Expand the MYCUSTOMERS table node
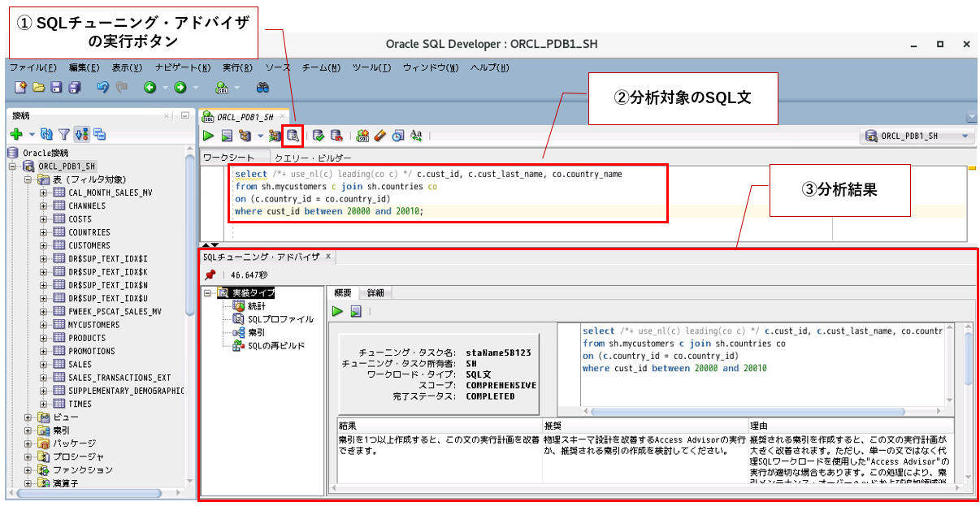The width and height of the screenshot is (980, 506). click(x=44, y=325)
